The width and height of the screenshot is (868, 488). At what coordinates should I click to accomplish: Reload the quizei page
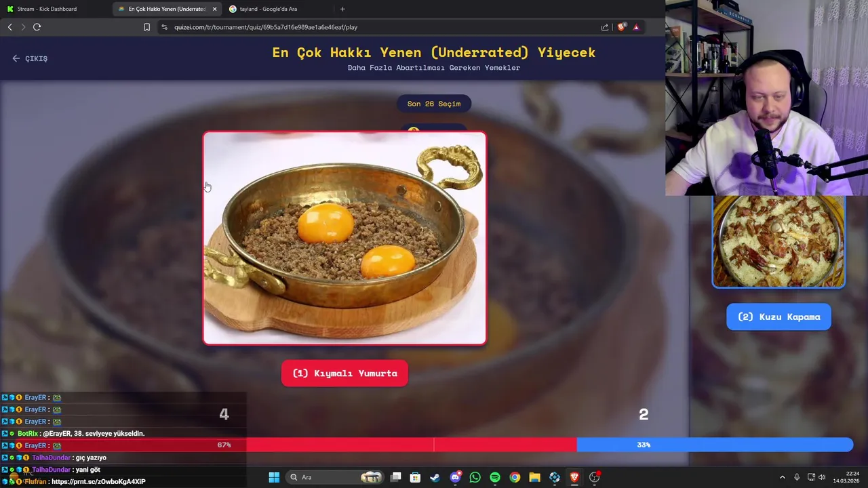pos(37,27)
